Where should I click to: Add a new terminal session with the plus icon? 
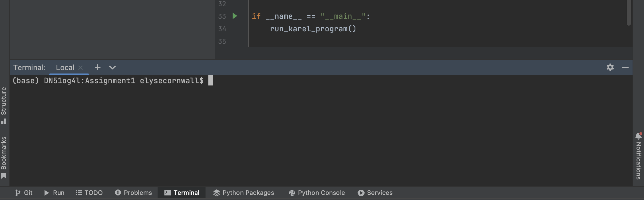coord(98,67)
